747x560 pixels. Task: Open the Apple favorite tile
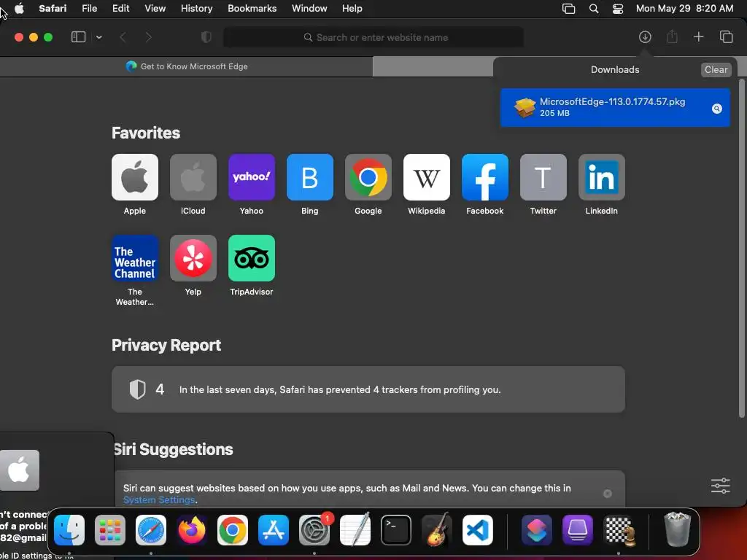click(135, 177)
